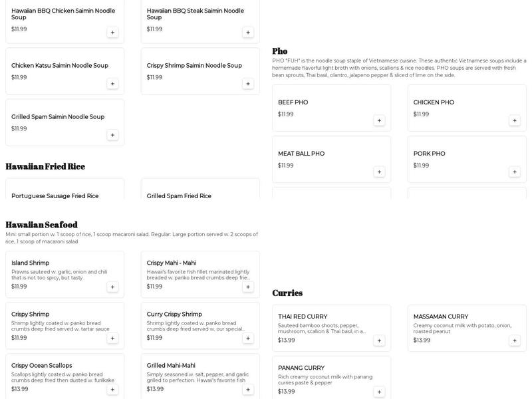Add Crispy Ocean Scallops to order
532x399 pixels.
tap(112, 389)
